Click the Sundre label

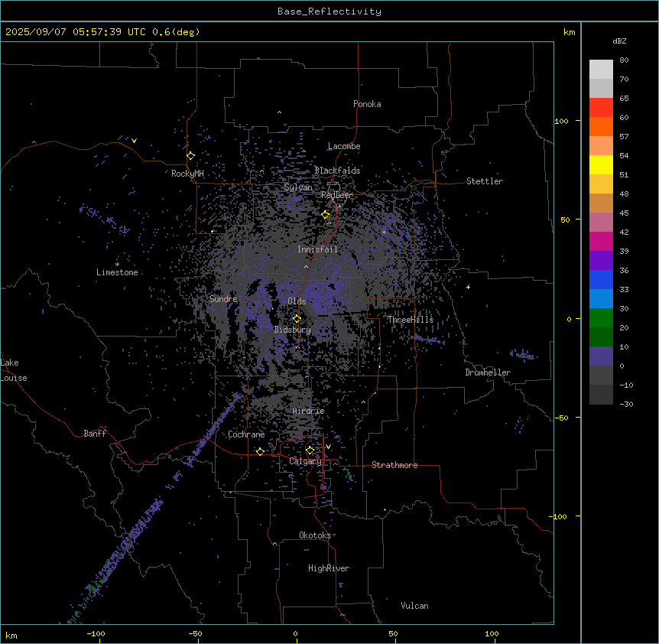pos(223,299)
